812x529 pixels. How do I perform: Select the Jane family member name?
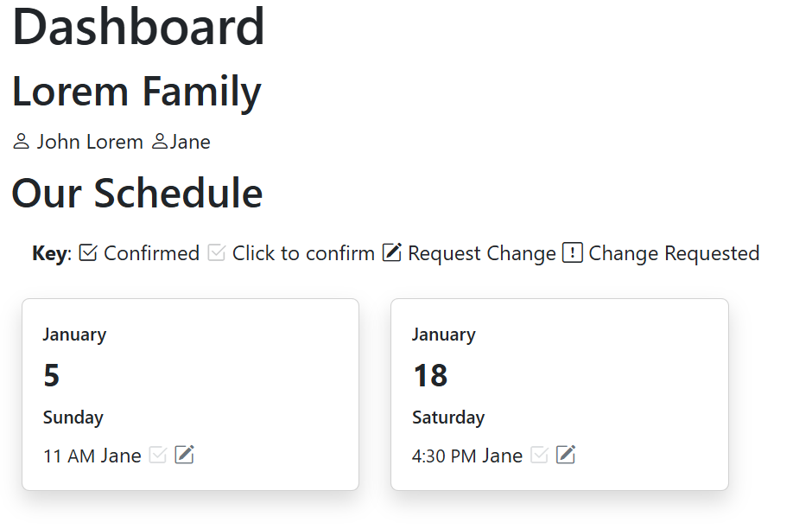point(190,142)
